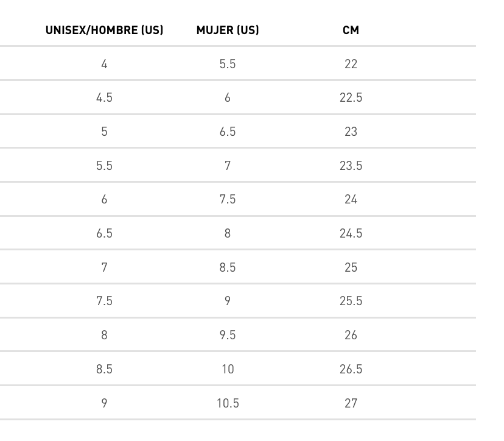Select Mujer size 9.5 cell
This screenshot has width=504, height=441.
pos(228,335)
